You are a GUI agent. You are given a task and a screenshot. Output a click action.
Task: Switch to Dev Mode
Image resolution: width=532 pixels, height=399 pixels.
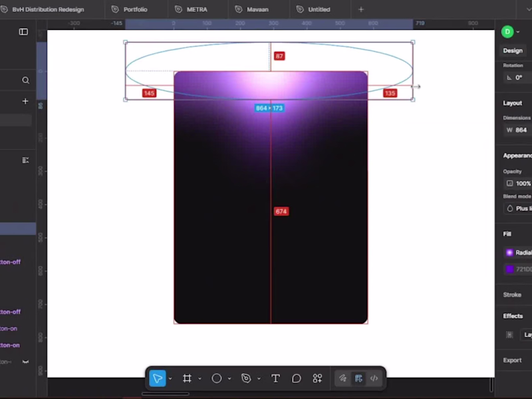point(374,378)
